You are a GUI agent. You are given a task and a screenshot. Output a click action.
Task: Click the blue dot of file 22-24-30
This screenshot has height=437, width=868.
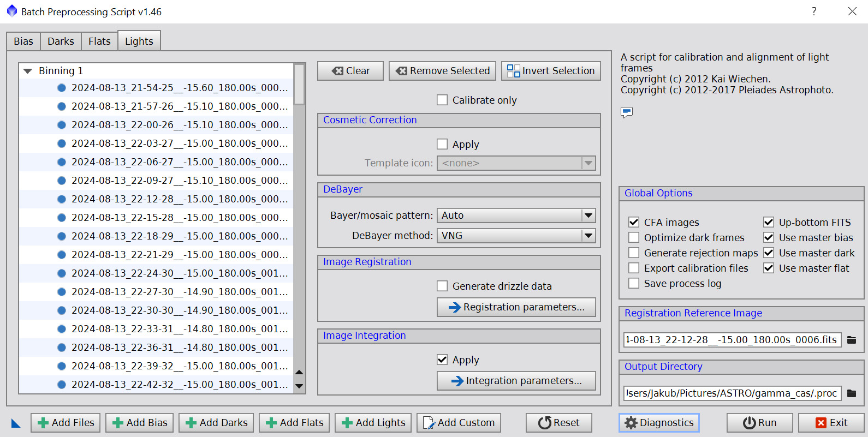[62, 273]
